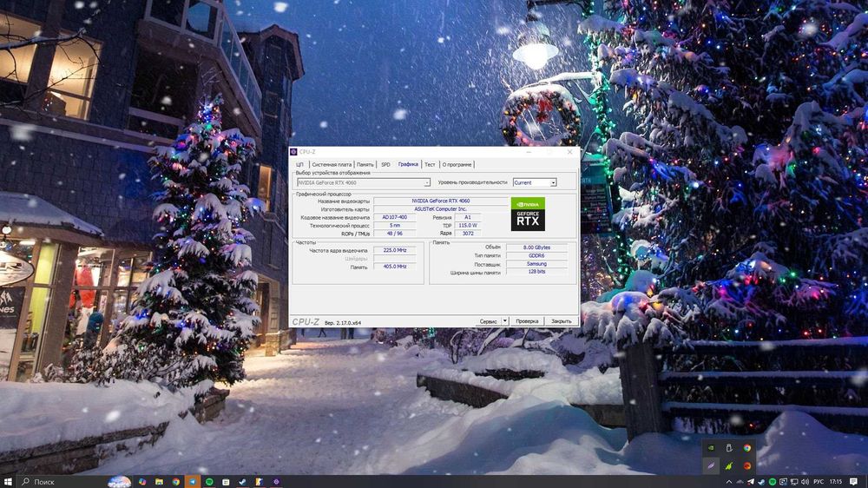Screen dimensions: 868x488
Task: Click the volume speaker icon in system tray
Action: [x=806, y=482]
